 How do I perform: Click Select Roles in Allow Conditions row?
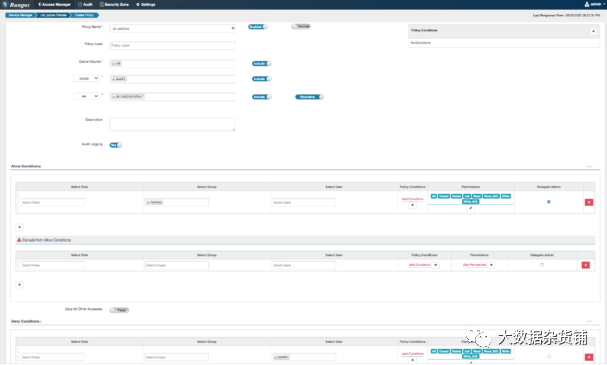click(53, 202)
